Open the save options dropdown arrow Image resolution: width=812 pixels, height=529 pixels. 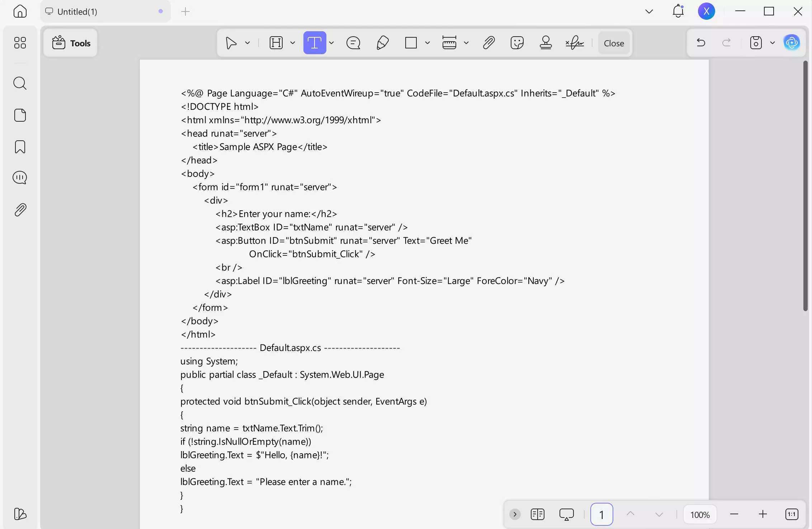tap(773, 43)
